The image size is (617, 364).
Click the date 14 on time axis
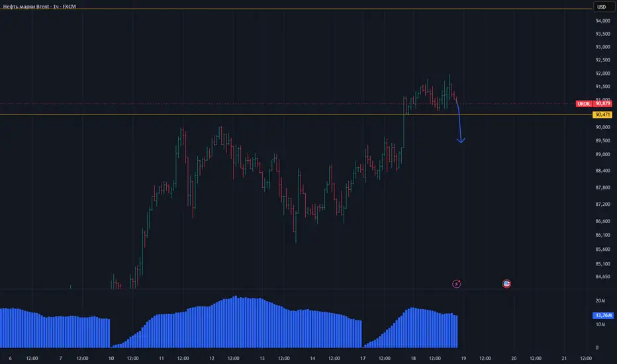pos(312,359)
